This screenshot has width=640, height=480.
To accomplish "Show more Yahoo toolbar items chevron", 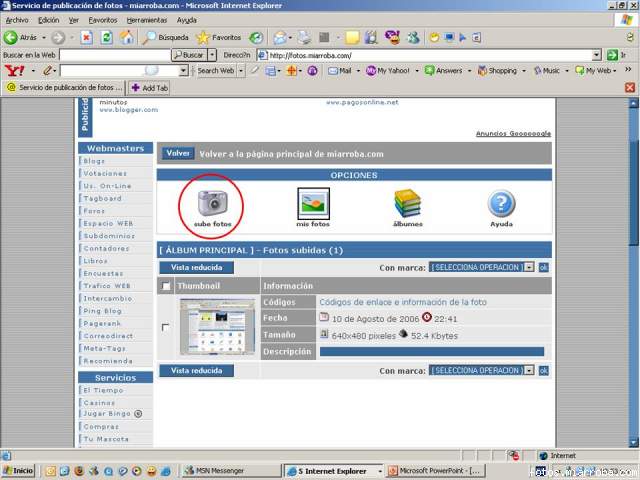I will [628, 70].
